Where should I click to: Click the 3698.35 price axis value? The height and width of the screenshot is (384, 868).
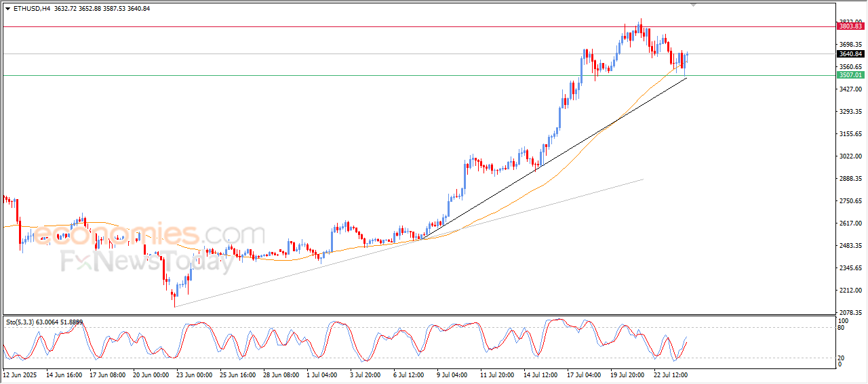850,44
